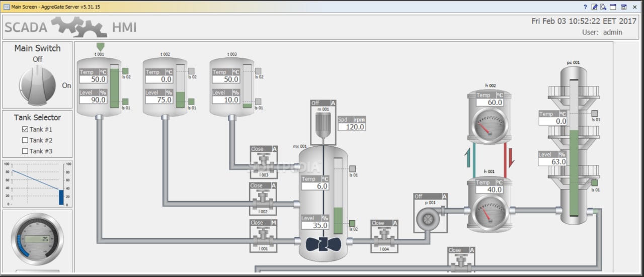Click the On label of Main Switch

pyautogui.click(x=66, y=85)
